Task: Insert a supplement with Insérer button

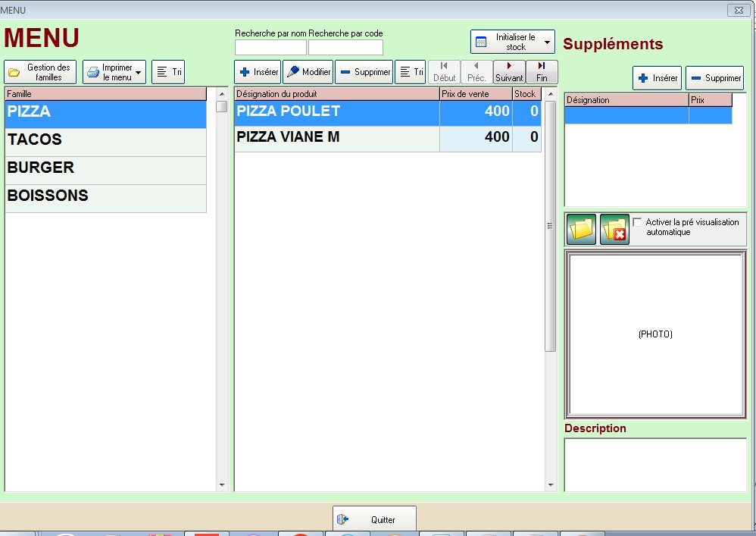Action: (657, 78)
